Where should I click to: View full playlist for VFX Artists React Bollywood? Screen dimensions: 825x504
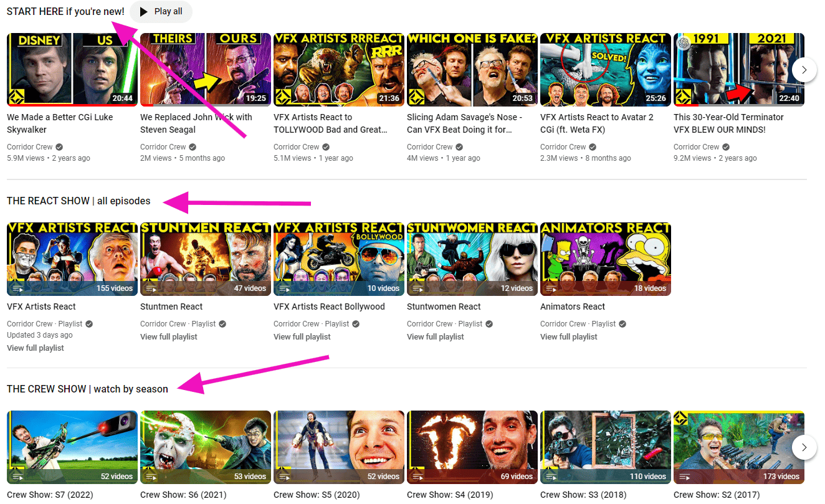(302, 337)
